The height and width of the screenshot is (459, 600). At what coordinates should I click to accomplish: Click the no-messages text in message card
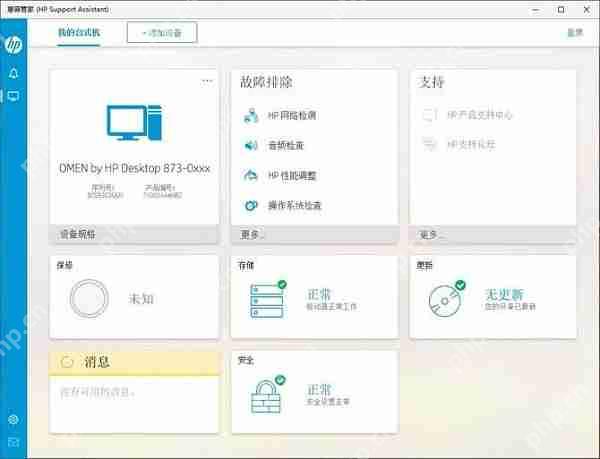point(97,392)
